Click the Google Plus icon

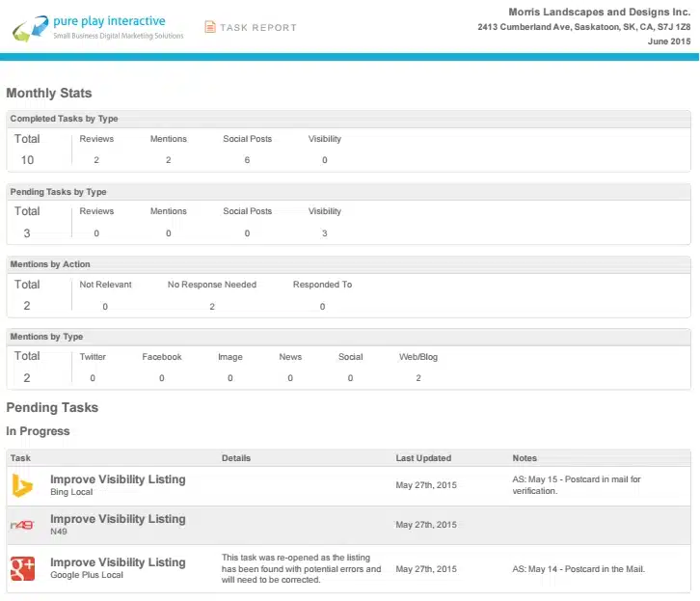(22, 568)
